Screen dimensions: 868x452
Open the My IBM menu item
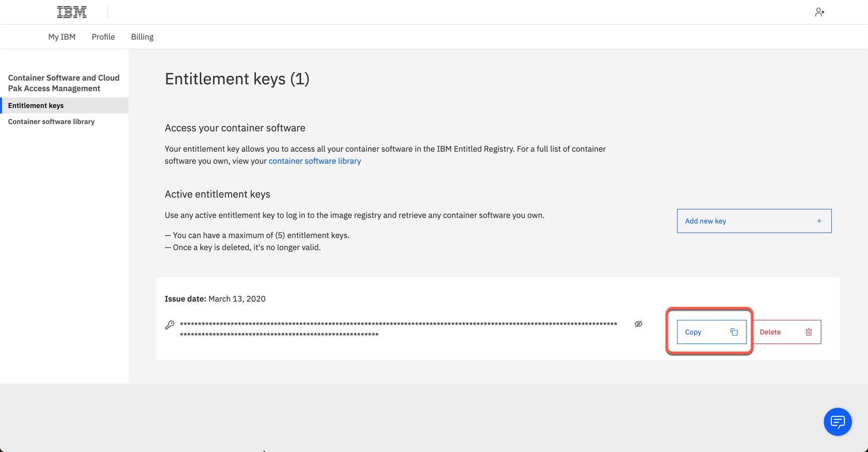(x=62, y=37)
